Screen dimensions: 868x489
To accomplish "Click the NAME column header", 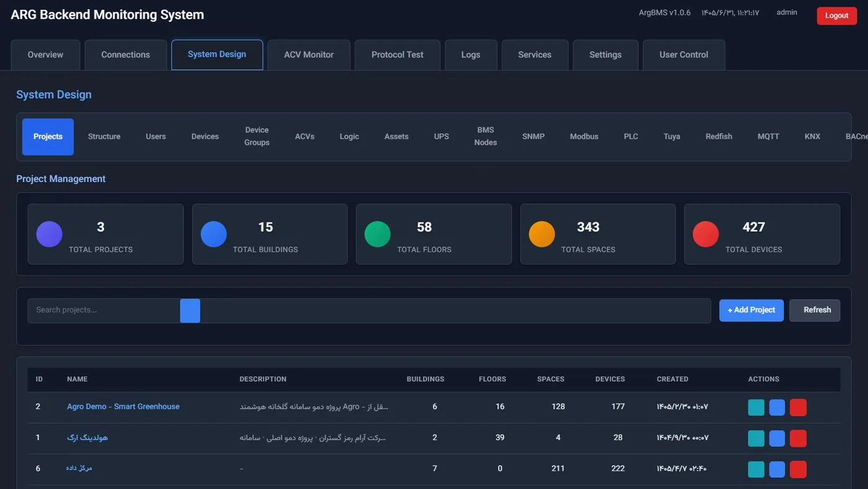I will coord(77,379).
